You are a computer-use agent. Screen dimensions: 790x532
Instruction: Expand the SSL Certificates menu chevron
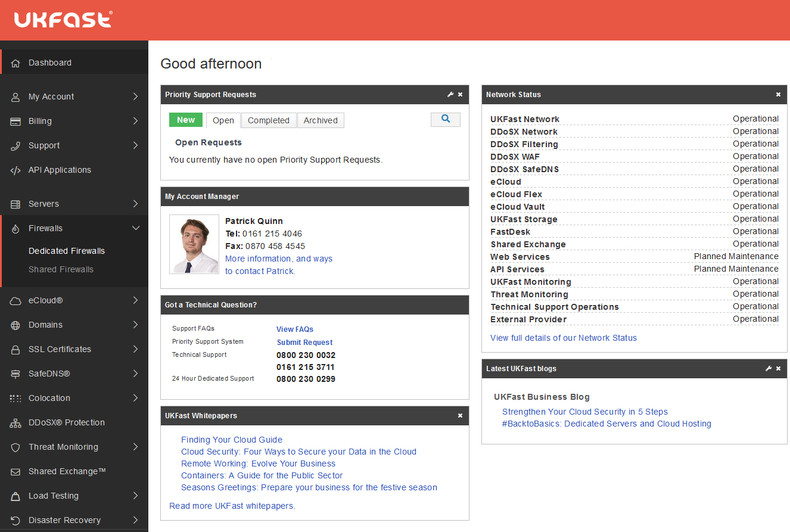(135, 349)
